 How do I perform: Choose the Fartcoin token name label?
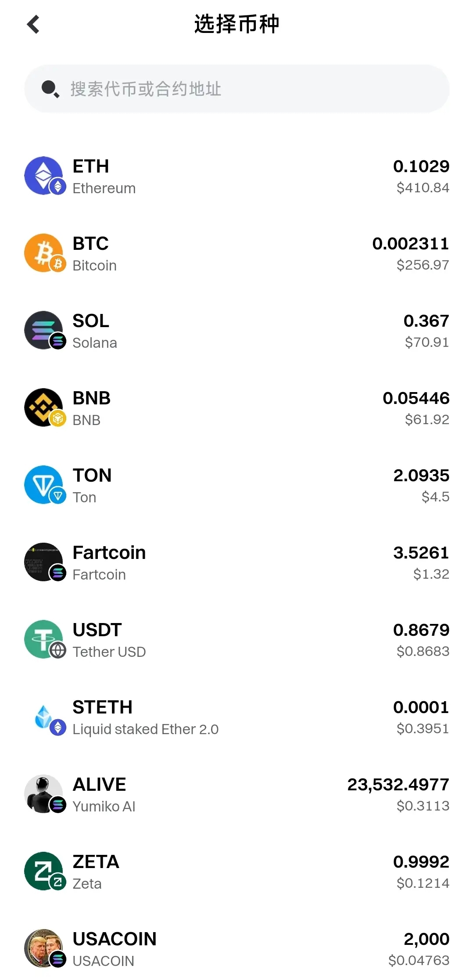coord(109,553)
